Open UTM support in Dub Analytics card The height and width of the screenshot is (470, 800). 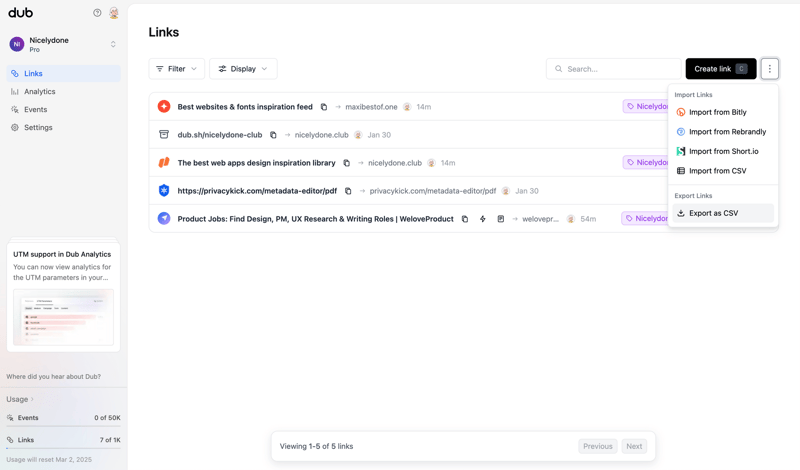63,296
